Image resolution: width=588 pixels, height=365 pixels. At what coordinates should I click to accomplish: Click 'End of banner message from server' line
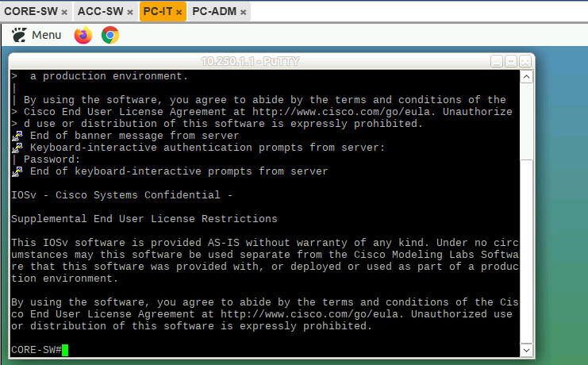point(134,136)
